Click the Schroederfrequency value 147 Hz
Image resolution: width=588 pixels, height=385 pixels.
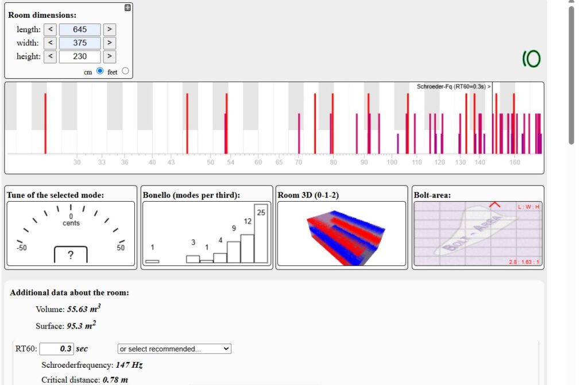pos(129,365)
